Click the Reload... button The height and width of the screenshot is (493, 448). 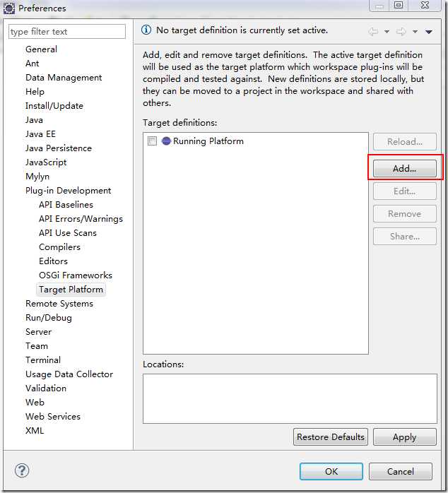[405, 142]
